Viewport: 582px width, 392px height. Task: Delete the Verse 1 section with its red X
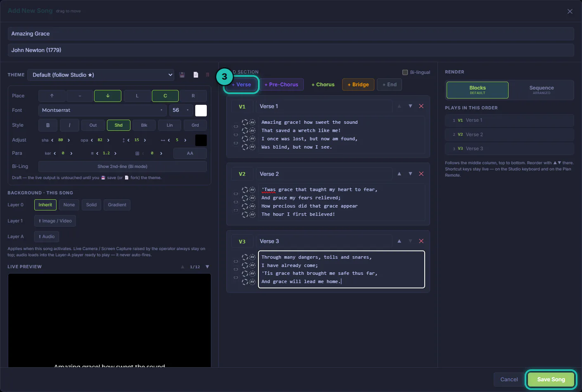coord(421,106)
